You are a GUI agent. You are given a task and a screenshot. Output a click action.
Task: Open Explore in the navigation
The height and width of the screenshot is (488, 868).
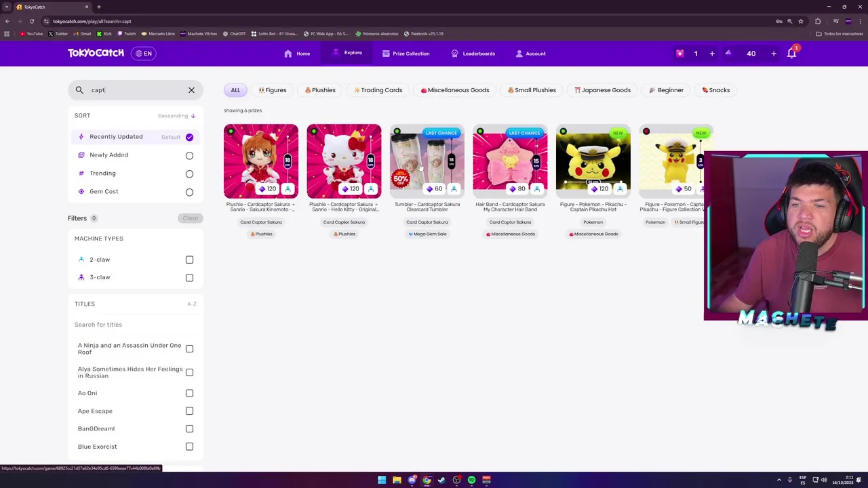pyautogui.click(x=347, y=53)
